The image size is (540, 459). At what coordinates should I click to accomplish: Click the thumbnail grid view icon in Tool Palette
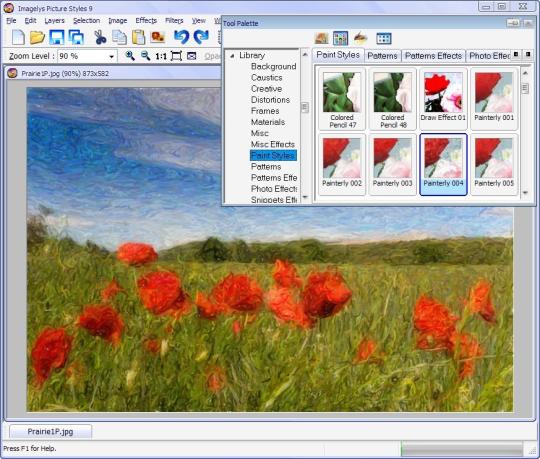coord(384,38)
